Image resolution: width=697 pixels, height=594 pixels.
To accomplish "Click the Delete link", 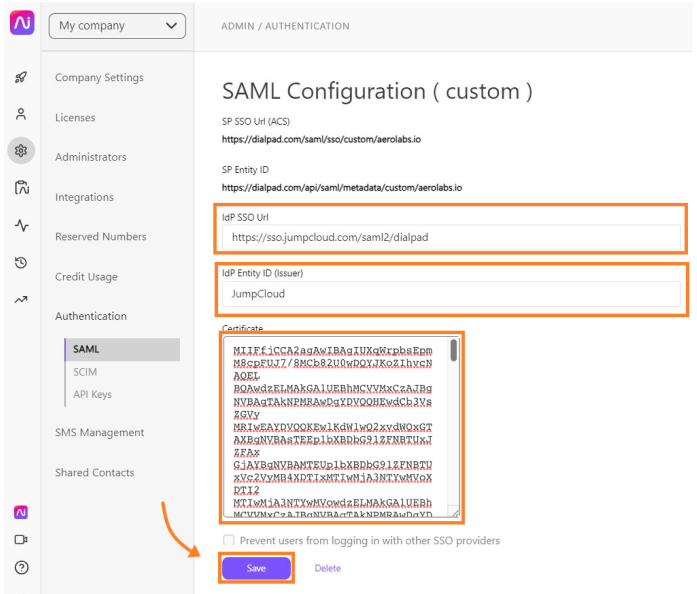I will point(328,568).
